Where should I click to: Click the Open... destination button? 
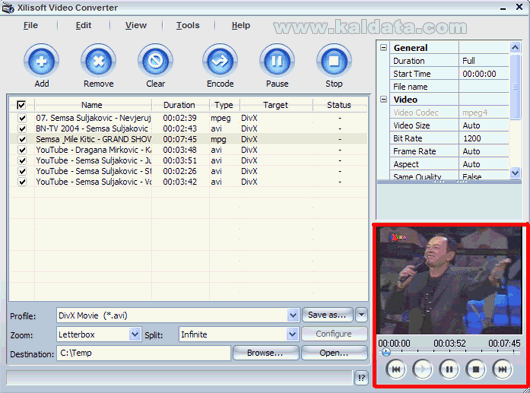pos(334,353)
